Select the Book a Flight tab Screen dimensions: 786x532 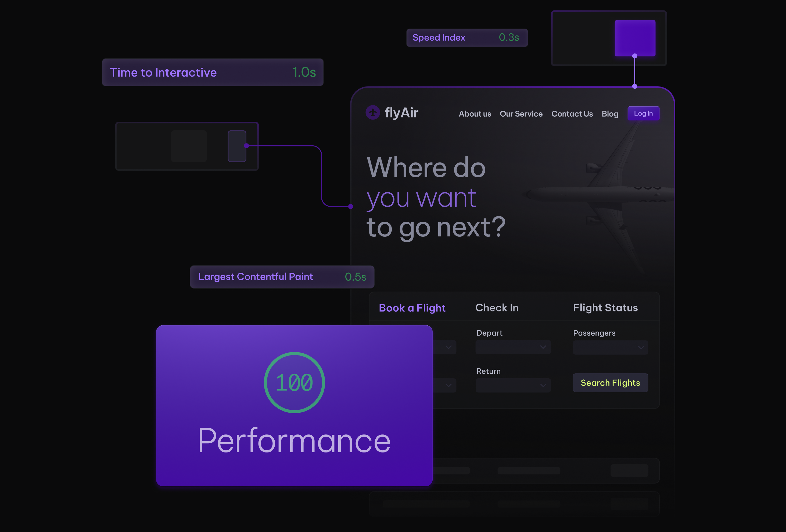412,308
